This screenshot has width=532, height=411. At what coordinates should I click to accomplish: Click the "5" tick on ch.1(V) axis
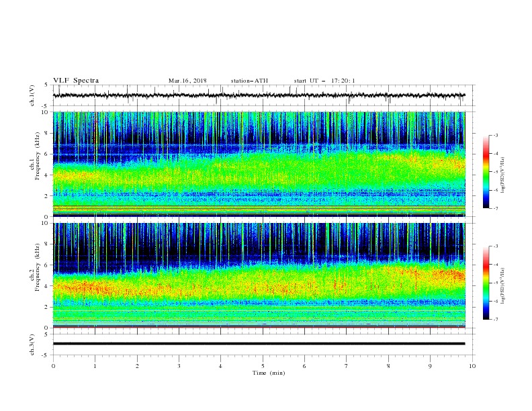pyautogui.click(x=47, y=85)
